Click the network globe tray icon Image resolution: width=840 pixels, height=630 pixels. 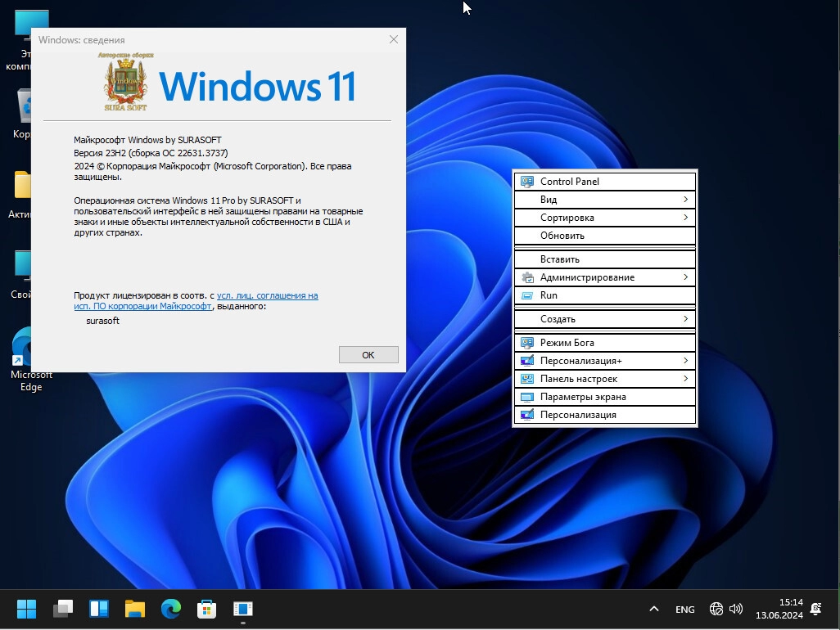(x=716, y=609)
